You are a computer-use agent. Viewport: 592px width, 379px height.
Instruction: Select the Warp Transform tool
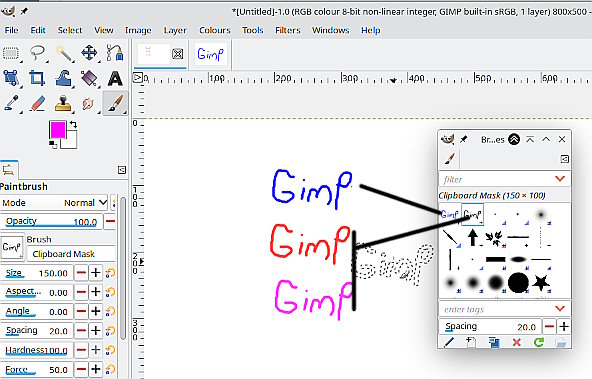click(x=64, y=79)
